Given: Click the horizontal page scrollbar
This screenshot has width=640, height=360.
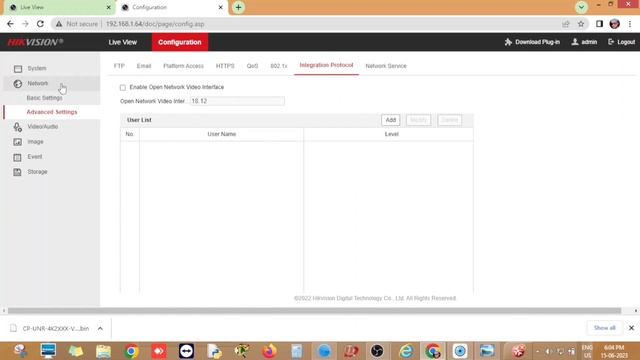Looking at the screenshot, I should [x=314, y=311].
